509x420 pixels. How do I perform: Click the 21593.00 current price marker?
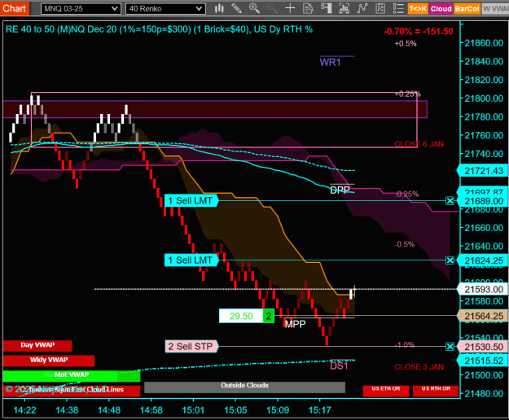pos(482,289)
